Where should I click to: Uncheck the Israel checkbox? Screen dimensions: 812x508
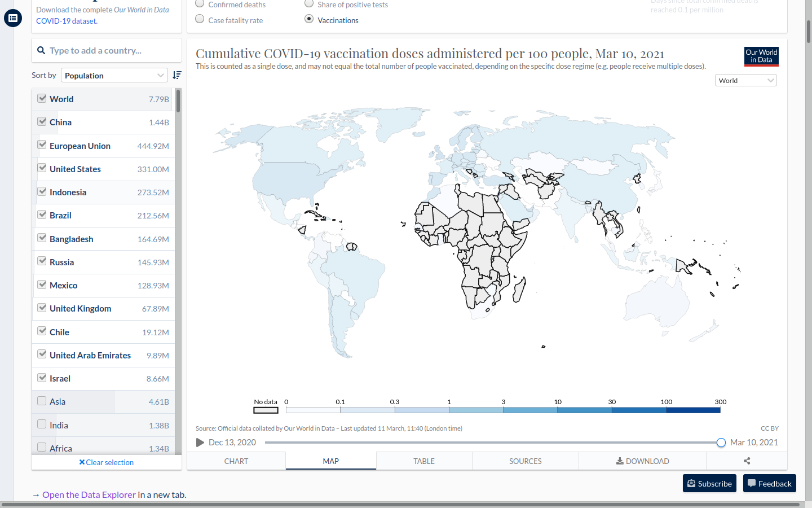42,378
